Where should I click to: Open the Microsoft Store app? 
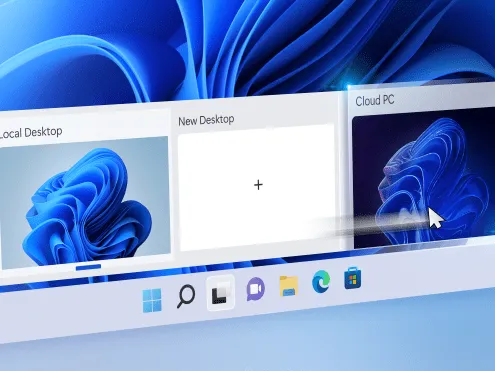[x=352, y=278]
